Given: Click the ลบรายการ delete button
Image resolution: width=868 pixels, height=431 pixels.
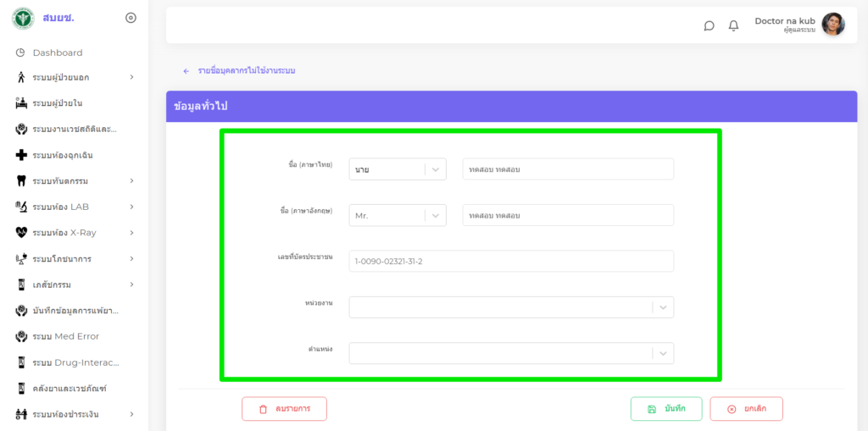Looking at the screenshot, I should 284,409.
